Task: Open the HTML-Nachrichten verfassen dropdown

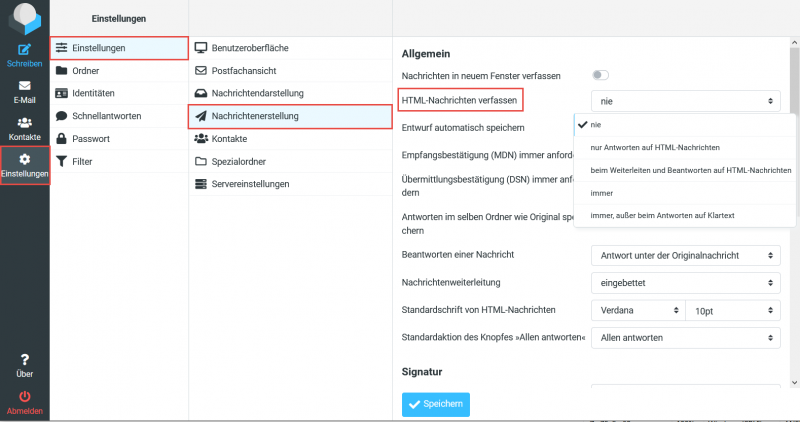Action: (685, 100)
